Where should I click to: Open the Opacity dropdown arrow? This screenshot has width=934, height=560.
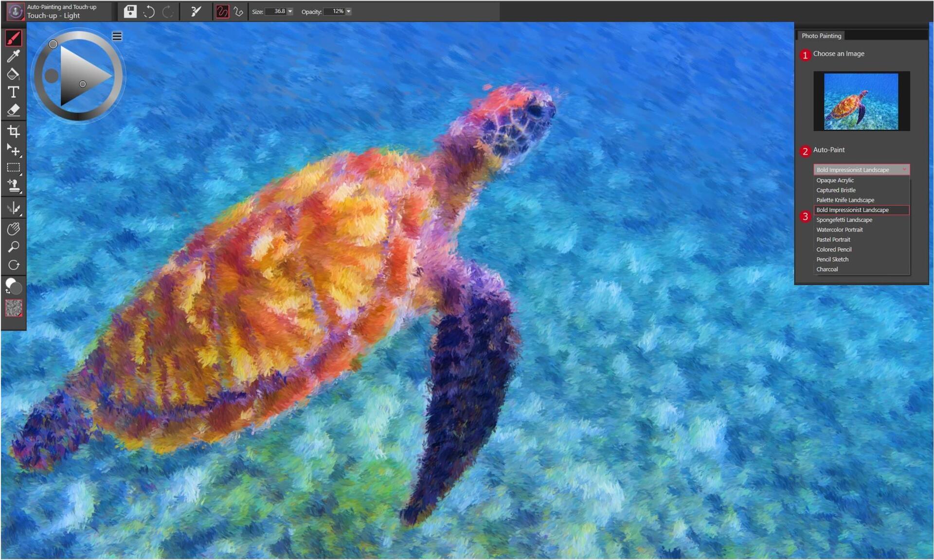pyautogui.click(x=348, y=11)
